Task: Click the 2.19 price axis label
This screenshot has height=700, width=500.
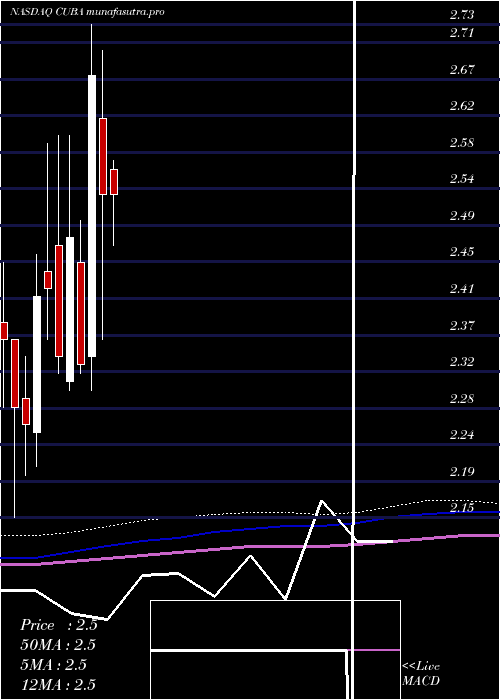Action: pos(462,471)
